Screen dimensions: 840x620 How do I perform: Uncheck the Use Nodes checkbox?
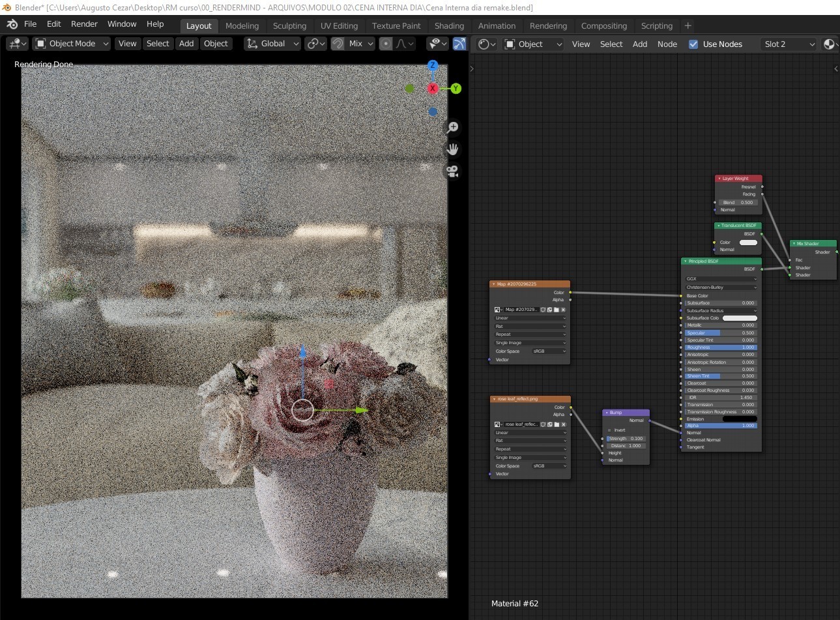point(693,44)
